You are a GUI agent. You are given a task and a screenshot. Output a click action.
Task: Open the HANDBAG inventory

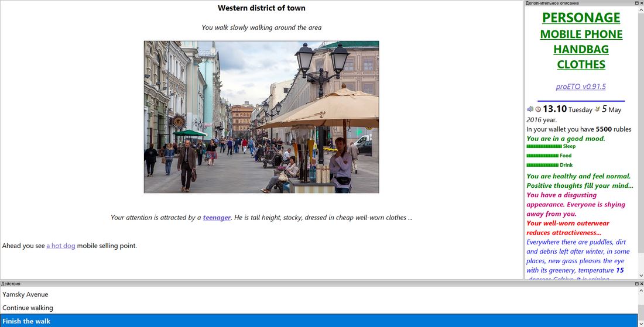pyautogui.click(x=581, y=49)
